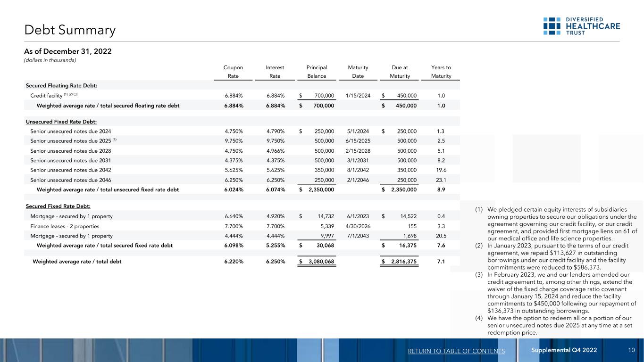Click the Principal Balance column header
644x362 pixels.
coord(317,72)
